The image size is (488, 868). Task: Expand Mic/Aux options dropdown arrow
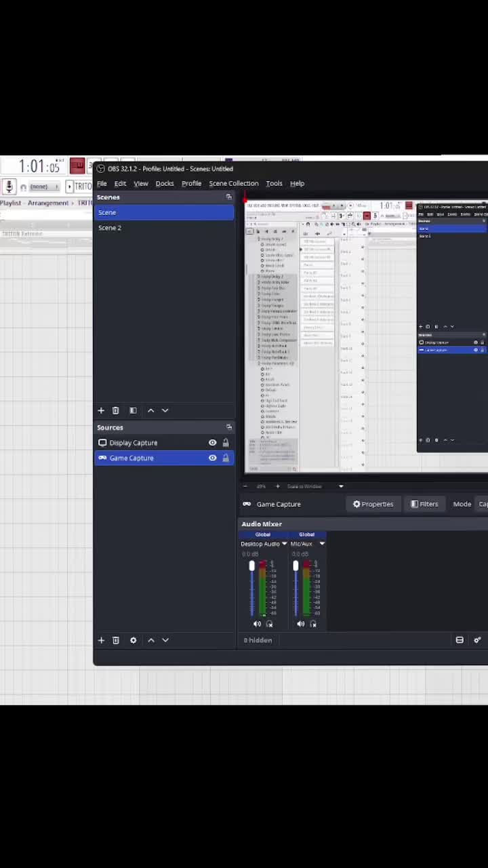point(322,544)
